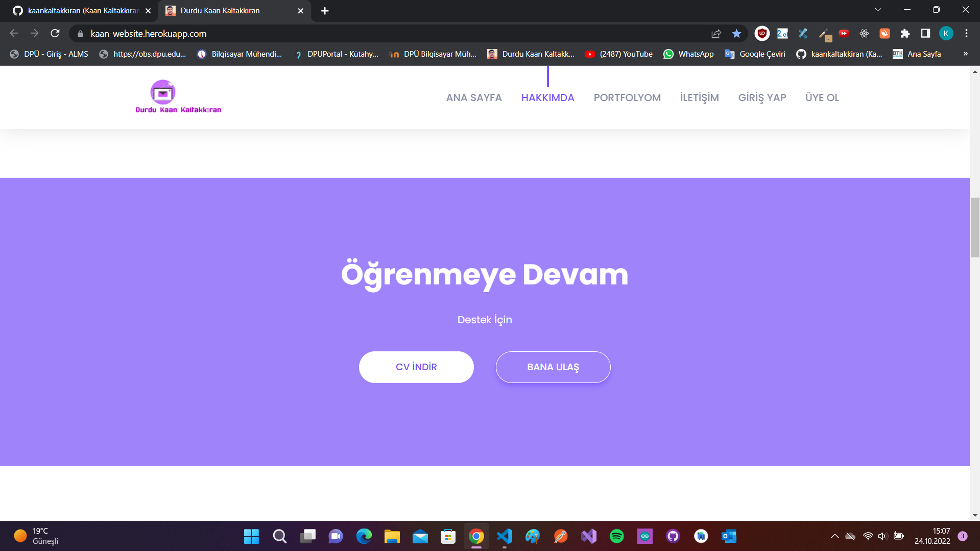
Task: Open the İLETİŞİM navigation link
Action: [699, 98]
